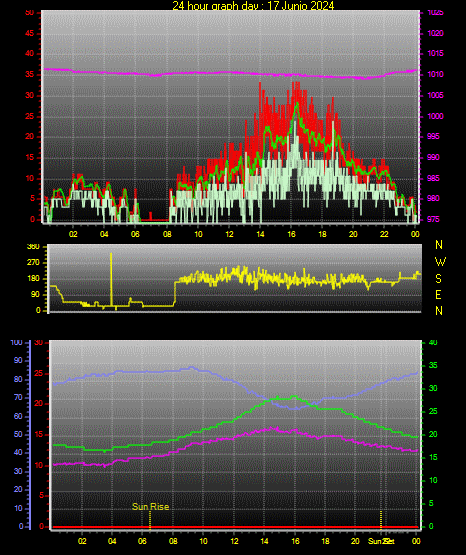
Task: Click the 12 hour tick on bottom chart
Action: [x=234, y=541]
